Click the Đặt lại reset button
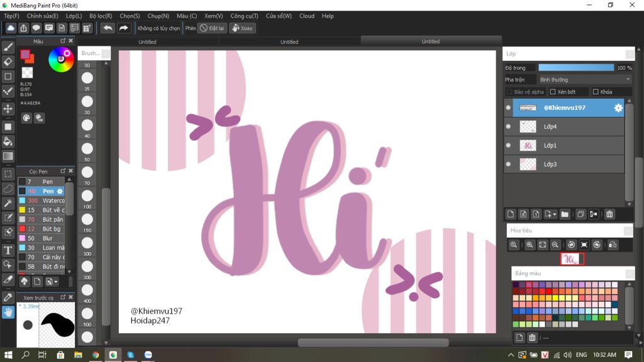This screenshot has height=362, width=644. pyautogui.click(x=212, y=28)
